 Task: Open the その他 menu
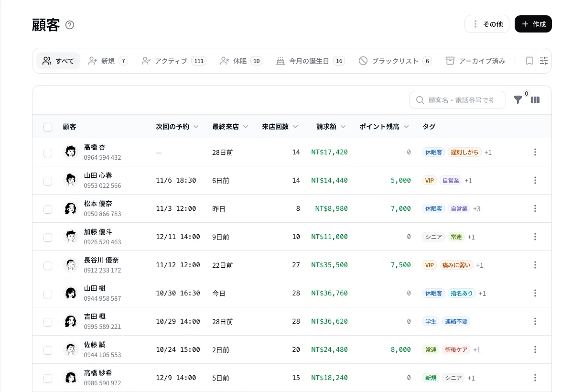pyautogui.click(x=487, y=24)
